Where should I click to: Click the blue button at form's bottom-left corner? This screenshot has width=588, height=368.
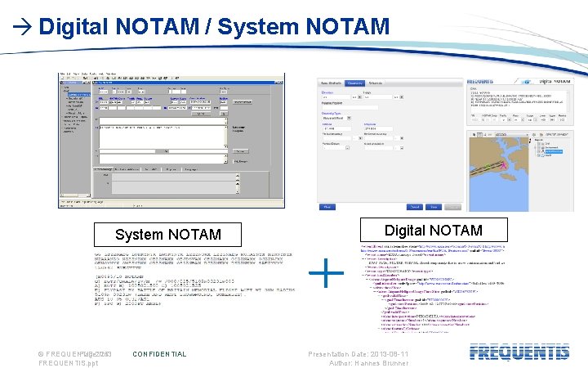click(327, 207)
